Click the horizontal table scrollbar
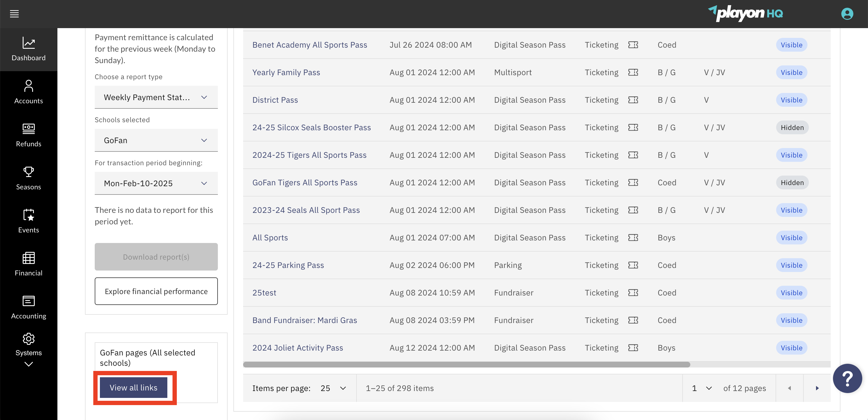Viewport: 868px width, 420px height. [466, 364]
